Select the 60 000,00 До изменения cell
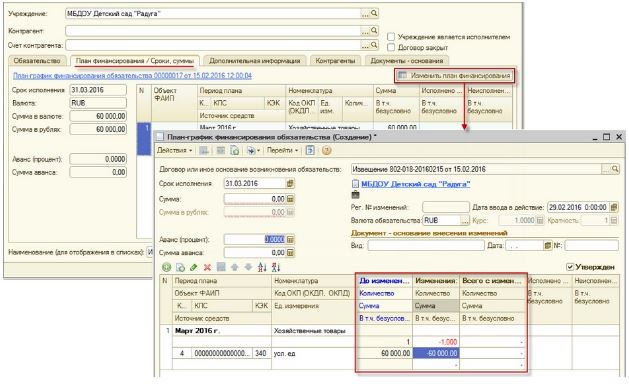Image resolution: width=629 pixels, height=384 pixels. click(x=384, y=354)
